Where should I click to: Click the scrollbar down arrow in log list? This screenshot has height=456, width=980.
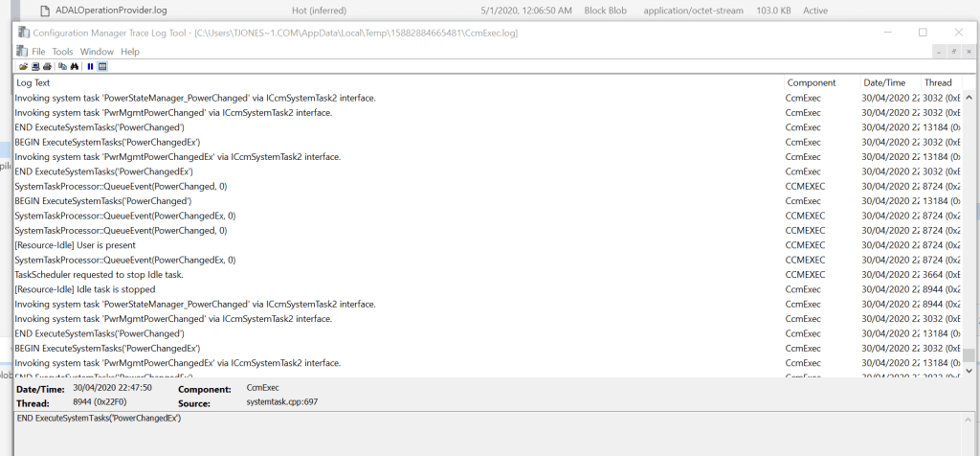[x=969, y=370]
